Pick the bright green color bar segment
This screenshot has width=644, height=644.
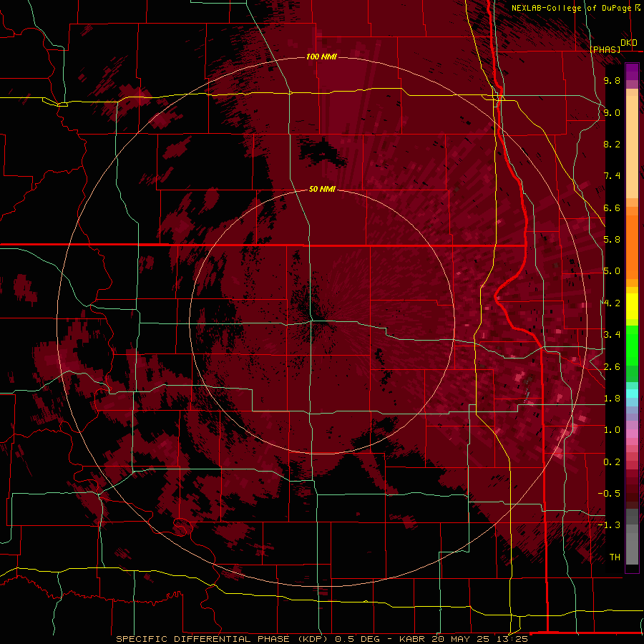(632, 345)
